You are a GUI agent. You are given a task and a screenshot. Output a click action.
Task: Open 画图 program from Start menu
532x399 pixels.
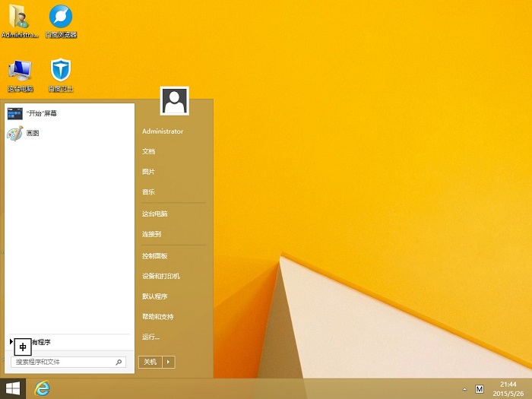pos(32,133)
